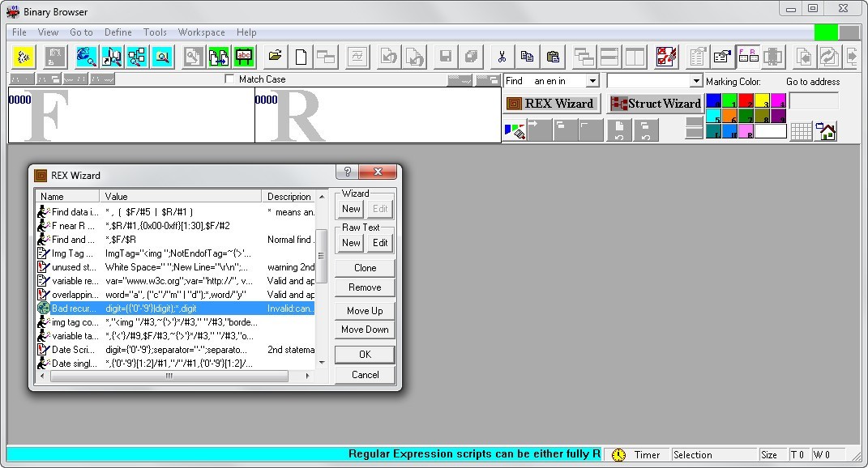Click the floppy disk Save icon

445,57
